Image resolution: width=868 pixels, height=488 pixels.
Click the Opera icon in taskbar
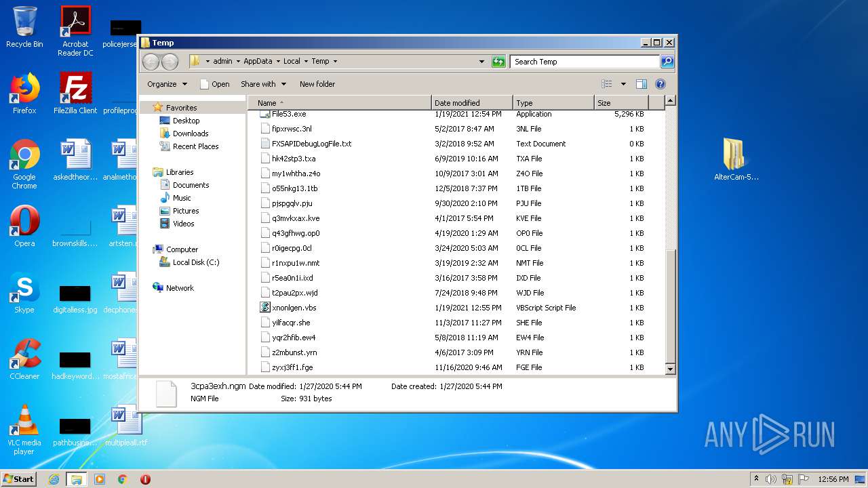coord(145,479)
